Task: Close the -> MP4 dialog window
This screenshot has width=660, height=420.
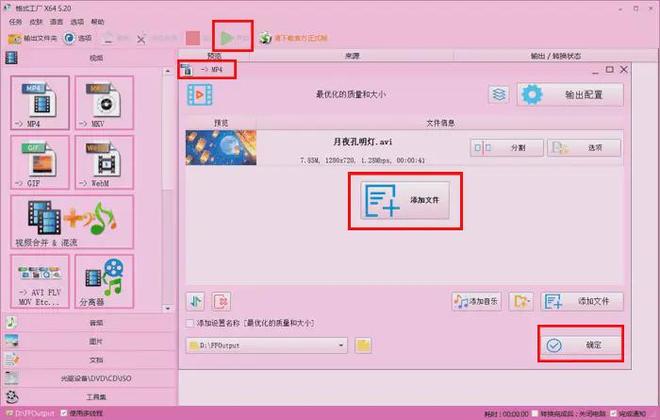Action: click(x=624, y=69)
